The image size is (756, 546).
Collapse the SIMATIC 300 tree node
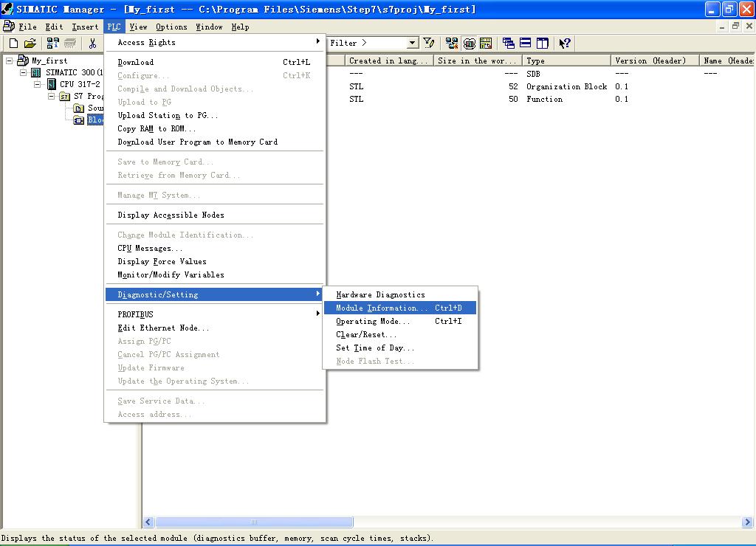(23, 73)
